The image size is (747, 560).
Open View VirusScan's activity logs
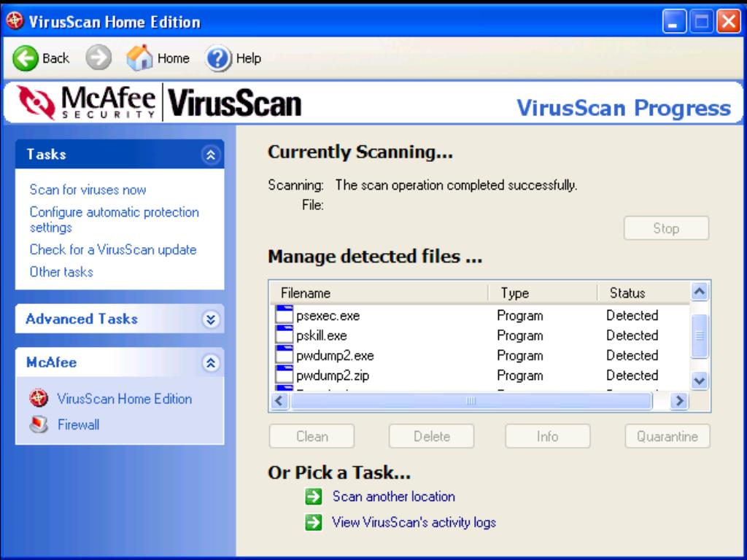pyautogui.click(x=414, y=522)
